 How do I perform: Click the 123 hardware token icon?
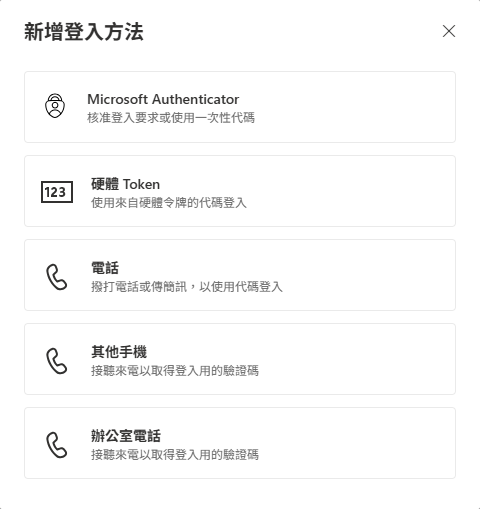(57, 192)
